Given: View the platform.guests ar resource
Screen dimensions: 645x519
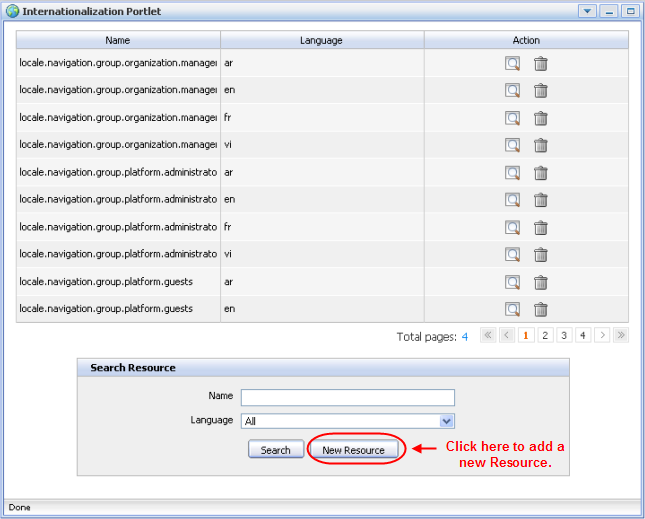Looking at the screenshot, I should point(512,282).
